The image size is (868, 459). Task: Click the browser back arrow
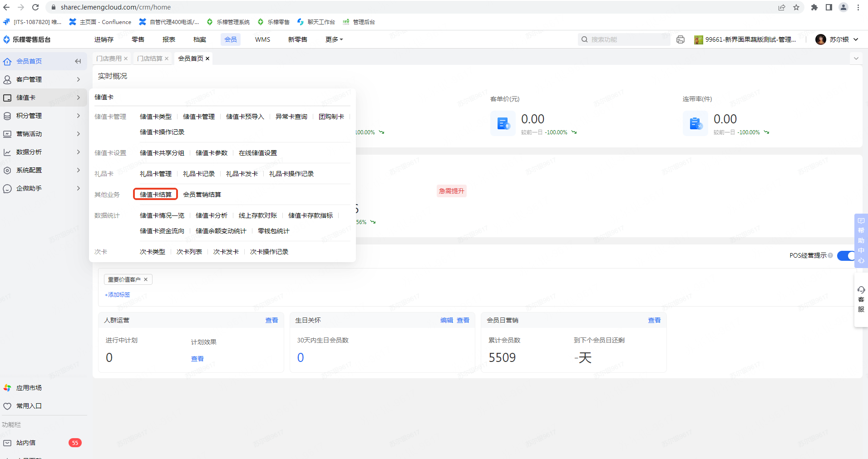pos(6,7)
